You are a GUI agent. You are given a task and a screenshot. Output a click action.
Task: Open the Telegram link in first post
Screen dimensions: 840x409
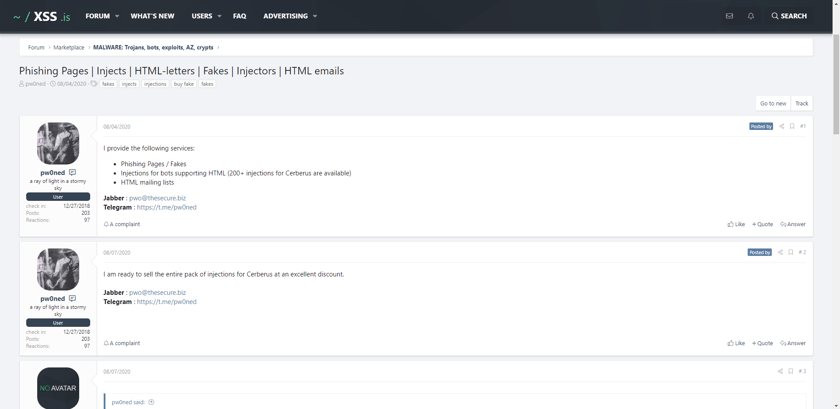click(x=167, y=207)
